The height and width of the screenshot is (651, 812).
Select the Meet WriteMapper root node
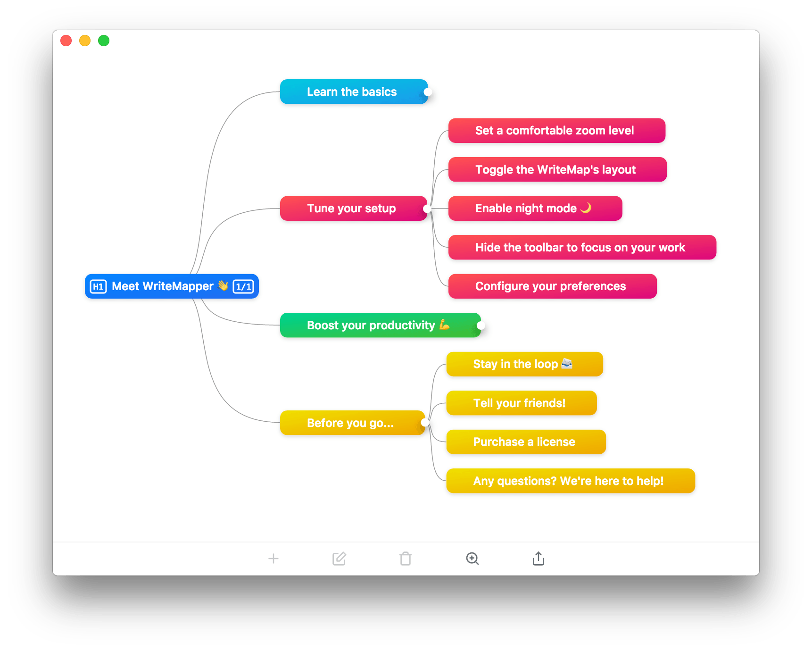click(x=162, y=286)
